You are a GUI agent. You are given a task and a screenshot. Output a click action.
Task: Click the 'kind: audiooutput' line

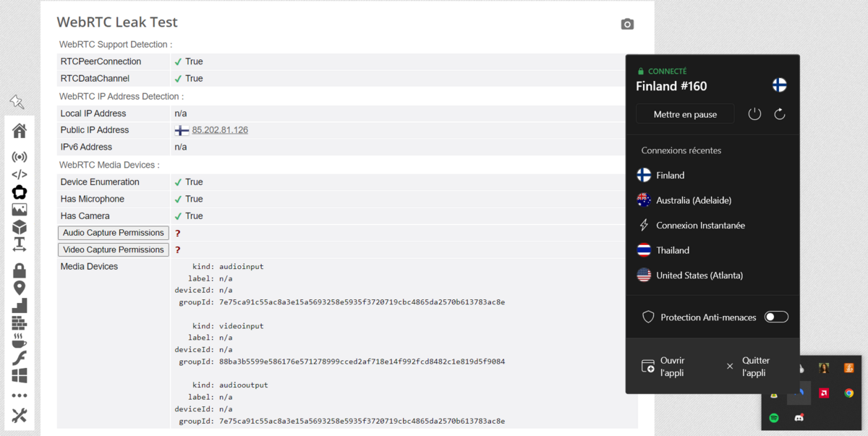[230, 385]
